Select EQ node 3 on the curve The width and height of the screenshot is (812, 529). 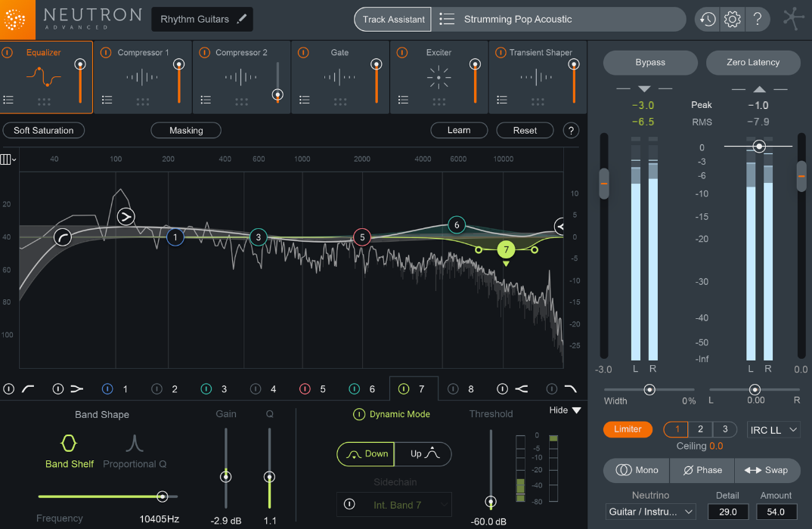coord(259,237)
